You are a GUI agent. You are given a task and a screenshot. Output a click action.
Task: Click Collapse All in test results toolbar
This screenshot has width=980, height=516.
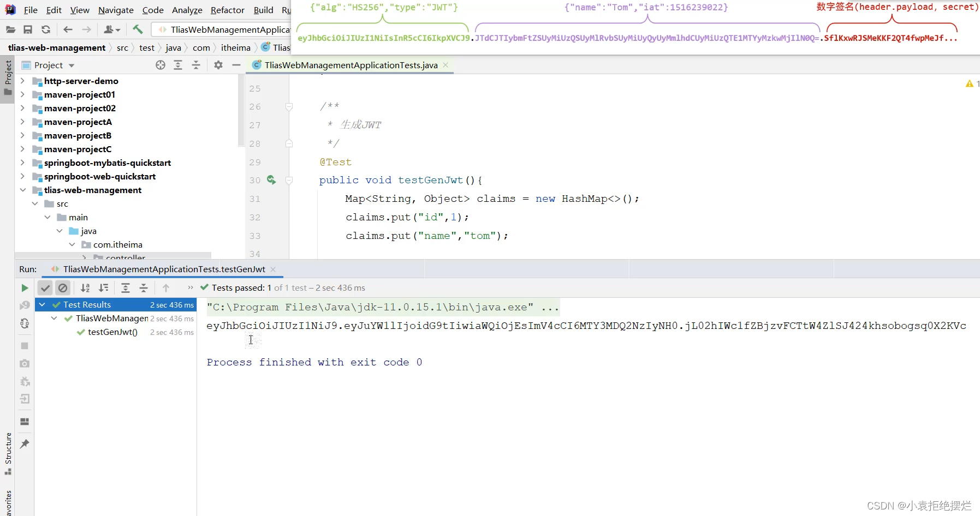coord(144,288)
